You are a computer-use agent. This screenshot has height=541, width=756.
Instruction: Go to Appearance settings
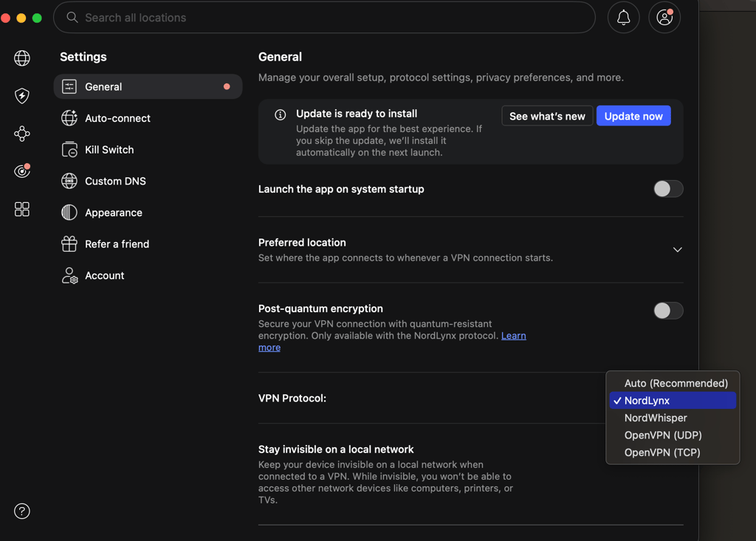(x=148, y=213)
